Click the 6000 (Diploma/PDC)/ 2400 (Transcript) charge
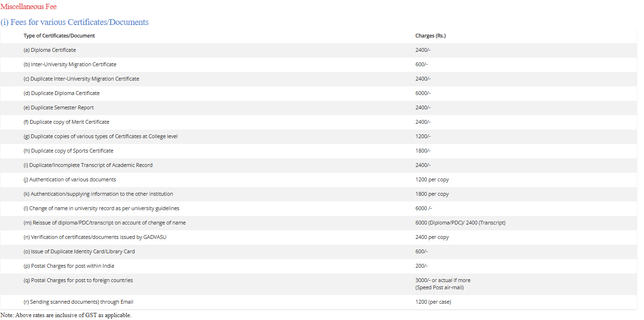Image resolution: width=644 pixels, height=320 pixels. pos(460,223)
